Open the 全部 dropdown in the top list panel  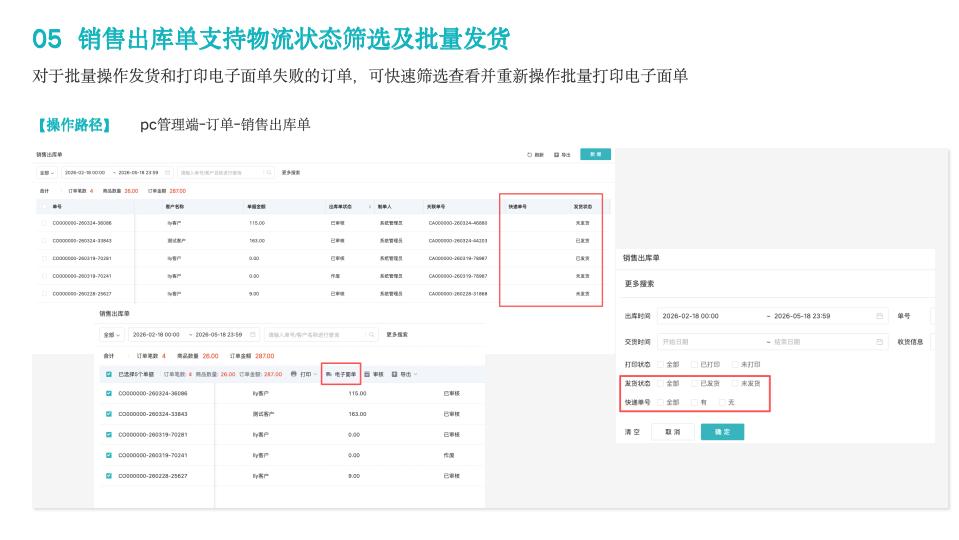point(47,172)
